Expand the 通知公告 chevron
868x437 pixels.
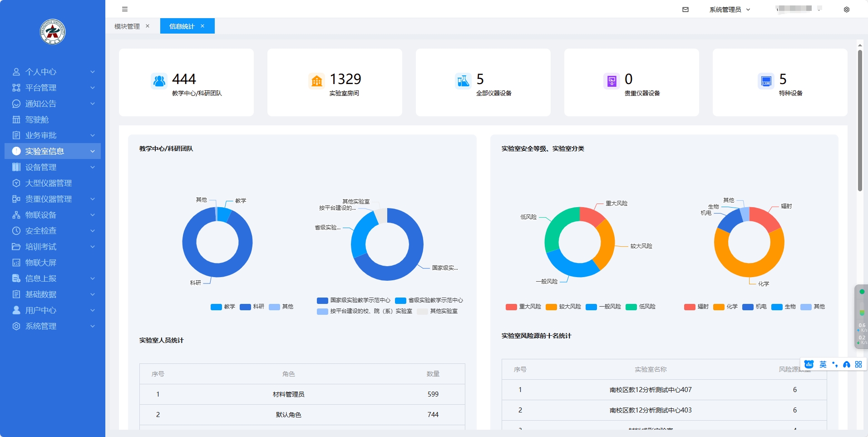(x=93, y=104)
